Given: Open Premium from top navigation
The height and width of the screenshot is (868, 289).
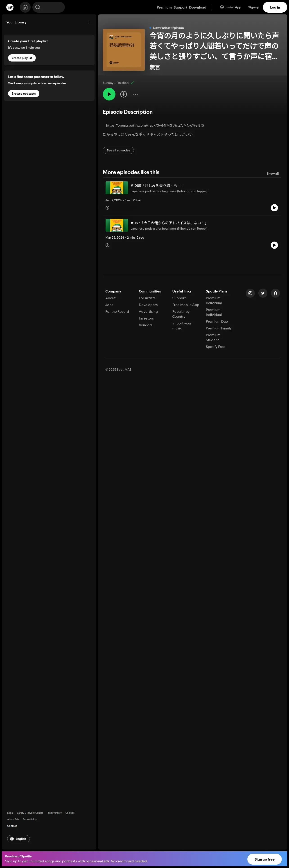Looking at the screenshot, I should pyautogui.click(x=164, y=7).
